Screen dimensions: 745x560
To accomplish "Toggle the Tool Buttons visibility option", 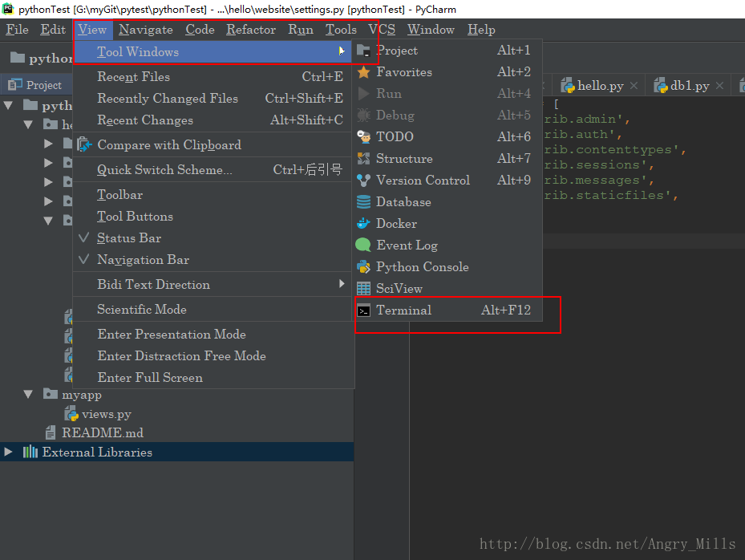I will 212,217.
